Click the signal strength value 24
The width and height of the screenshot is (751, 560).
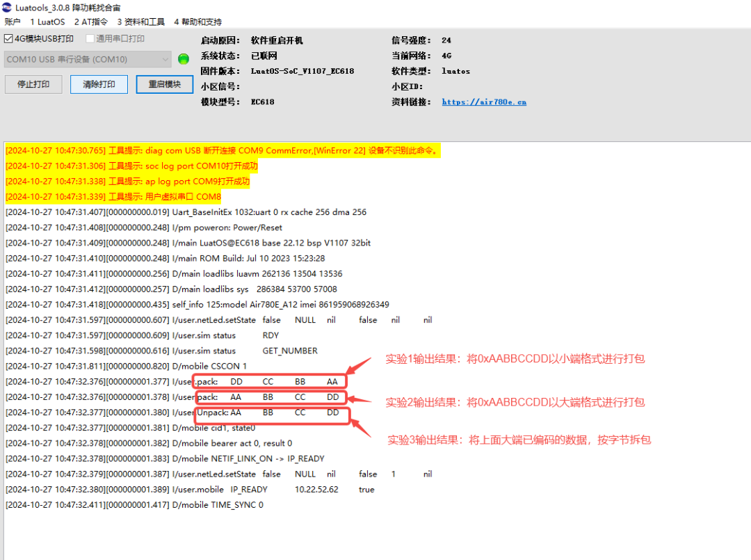tap(446, 40)
